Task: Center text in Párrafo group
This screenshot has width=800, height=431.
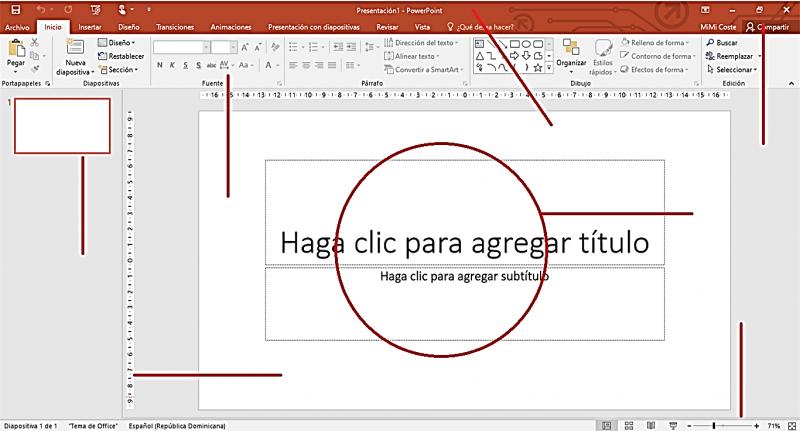Action: (x=306, y=65)
